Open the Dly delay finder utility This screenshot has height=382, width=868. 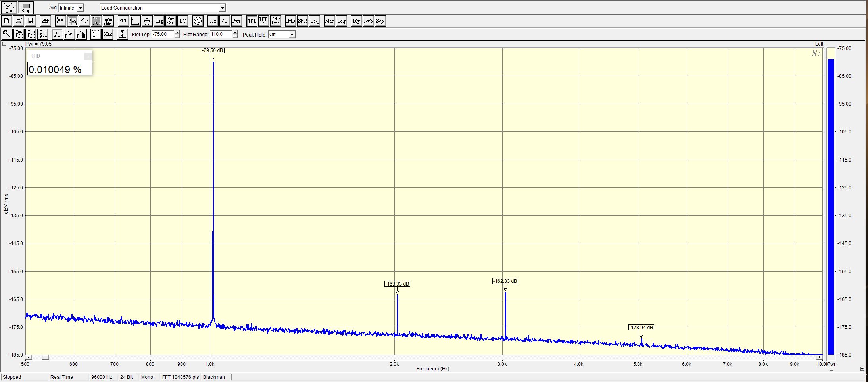point(357,21)
